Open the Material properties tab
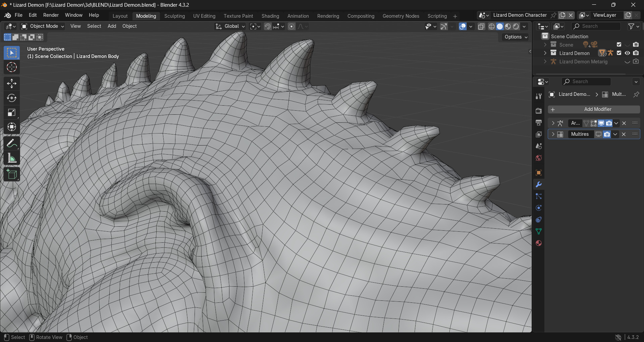The height and width of the screenshot is (342, 644). 539,243
